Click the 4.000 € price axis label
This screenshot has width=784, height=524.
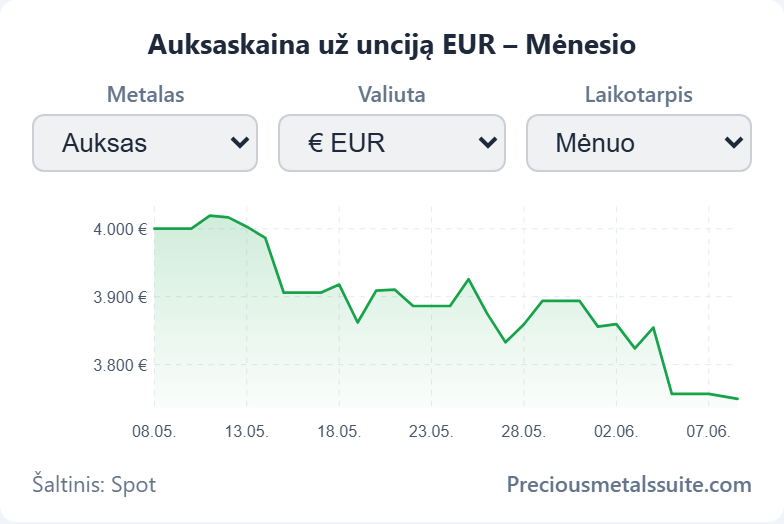[120, 230]
